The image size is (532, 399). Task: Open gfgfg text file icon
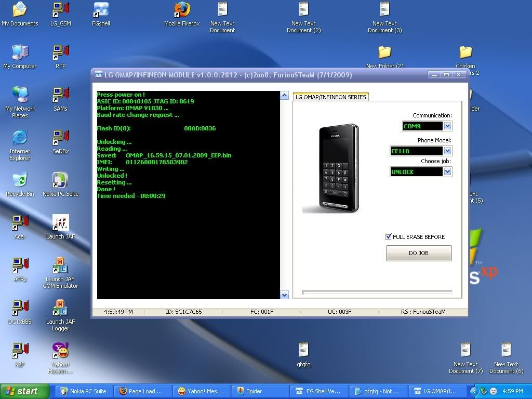tap(303, 355)
